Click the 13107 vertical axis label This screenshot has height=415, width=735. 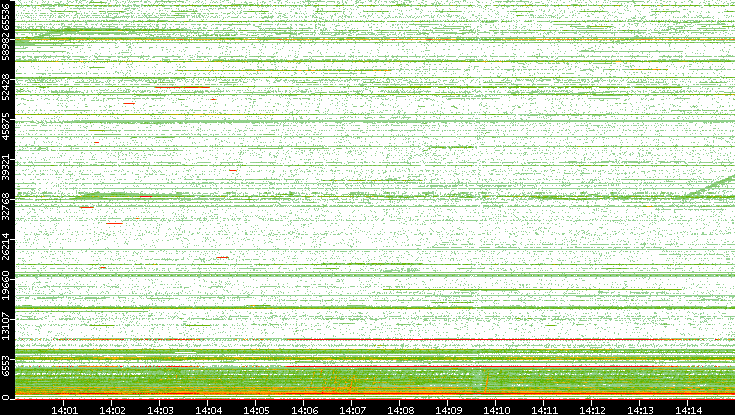click(x=5, y=325)
